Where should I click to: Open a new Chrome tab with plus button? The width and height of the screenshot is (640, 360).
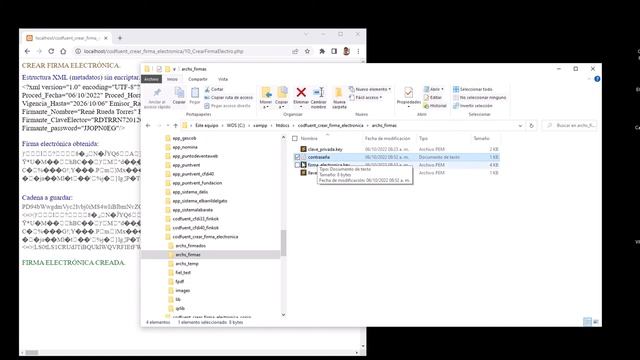[x=120, y=38]
